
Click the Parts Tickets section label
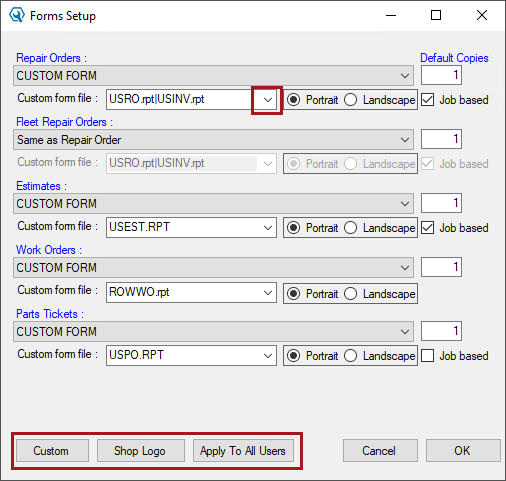[50, 314]
